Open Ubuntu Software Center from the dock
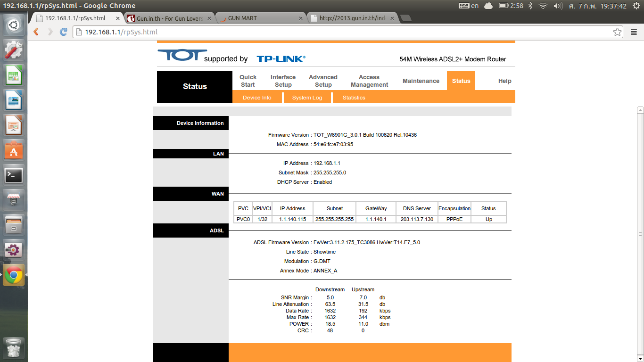 (14, 150)
